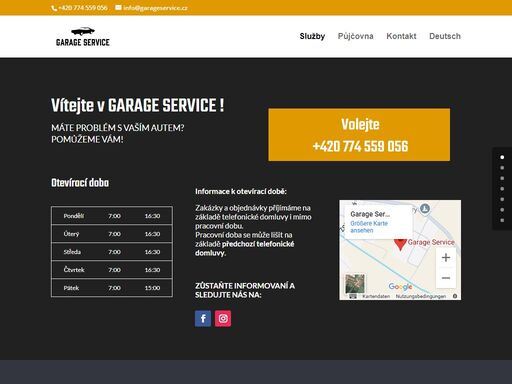
Task: Click 'Informace k otevírací době:' text
Action: click(x=241, y=191)
